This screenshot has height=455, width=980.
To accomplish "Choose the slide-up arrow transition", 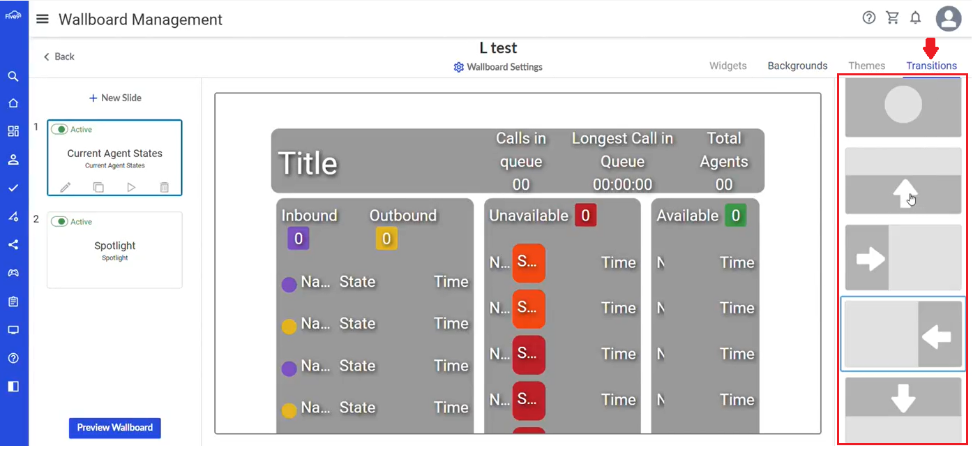I will tap(903, 181).
